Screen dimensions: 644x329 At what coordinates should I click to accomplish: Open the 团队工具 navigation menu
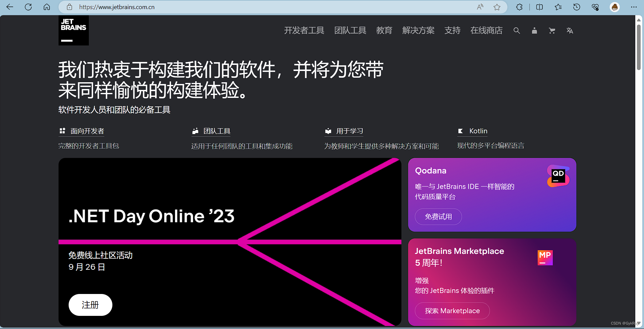click(x=350, y=31)
